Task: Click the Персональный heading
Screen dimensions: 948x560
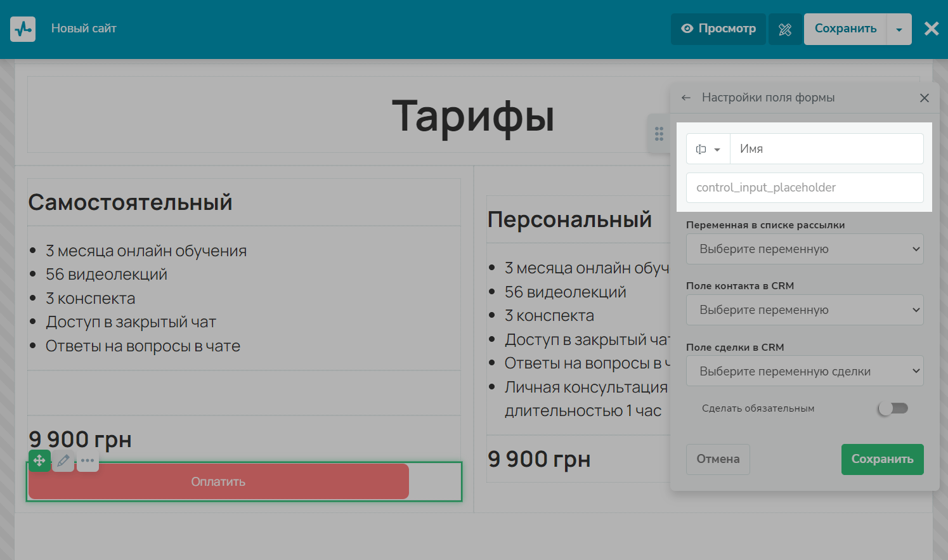Action: coord(569,219)
